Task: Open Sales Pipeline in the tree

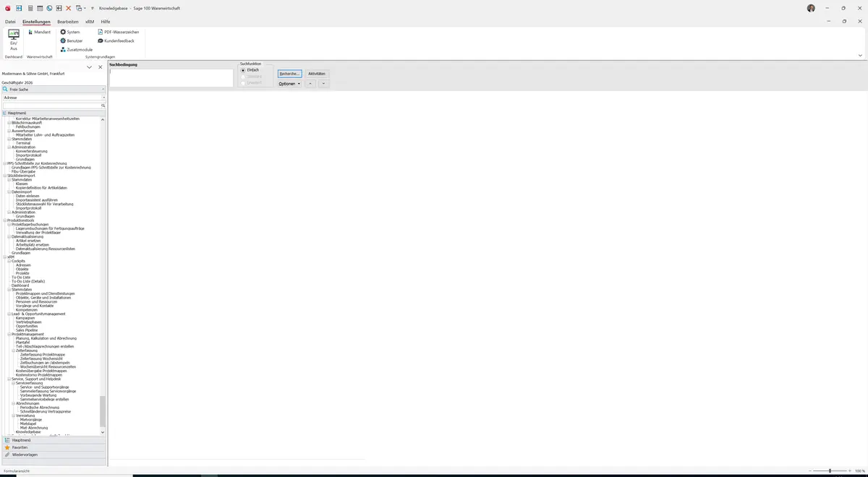Action: [x=27, y=330]
